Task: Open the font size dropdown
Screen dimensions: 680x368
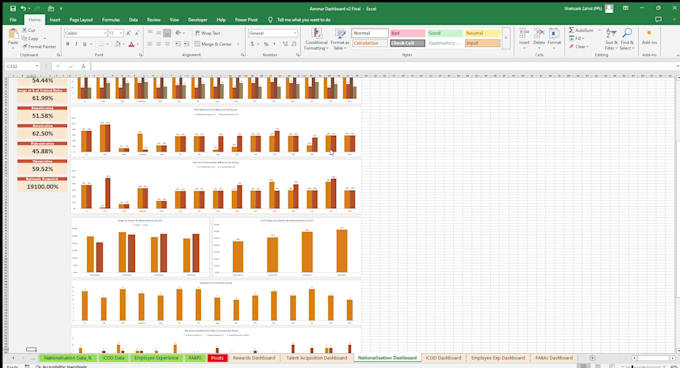Action: [x=121, y=33]
